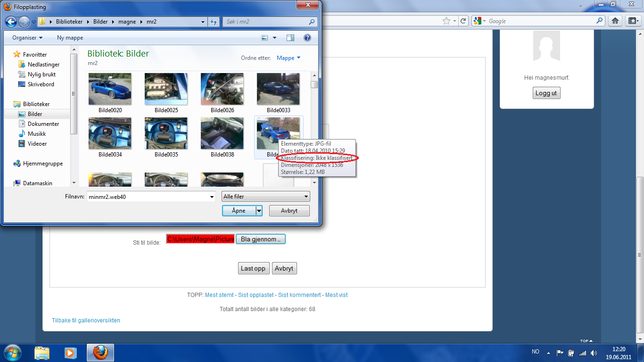
Task: Toggle the preview pane icon
Action: 290,38
